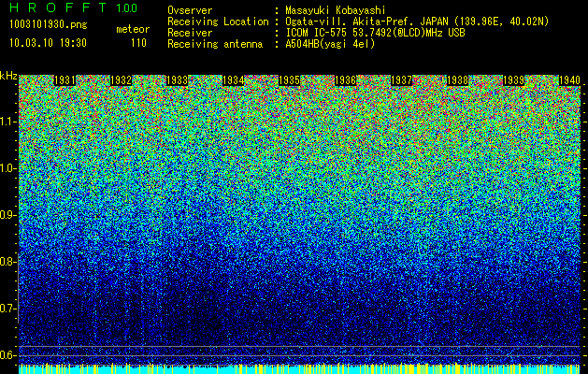Click the 1938 time marker

(x=457, y=80)
